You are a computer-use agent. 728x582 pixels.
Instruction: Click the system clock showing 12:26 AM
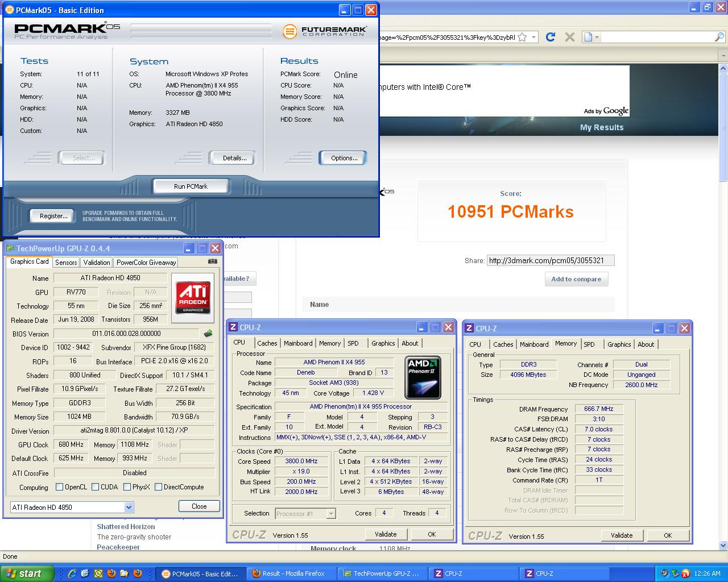pyautogui.click(x=708, y=573)
